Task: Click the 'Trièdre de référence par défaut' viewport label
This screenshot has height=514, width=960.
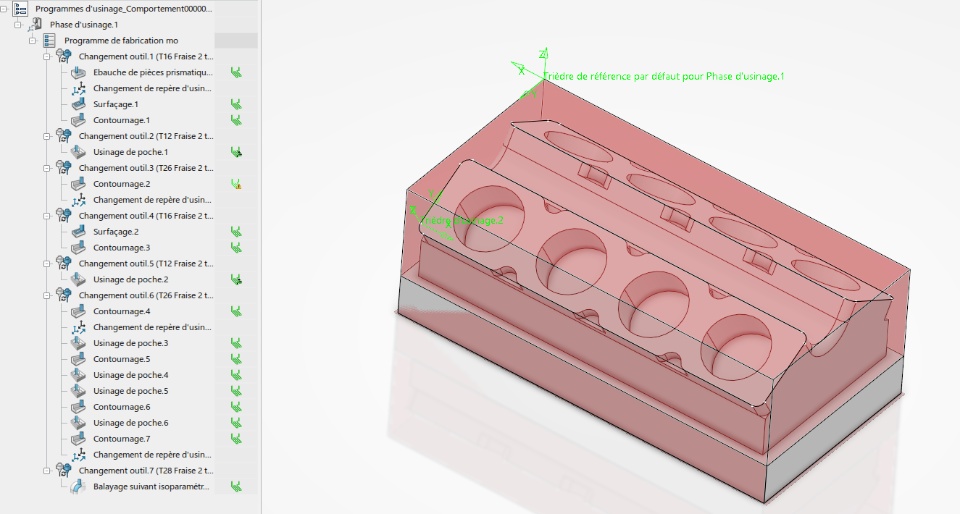Action: pos(664,76)
